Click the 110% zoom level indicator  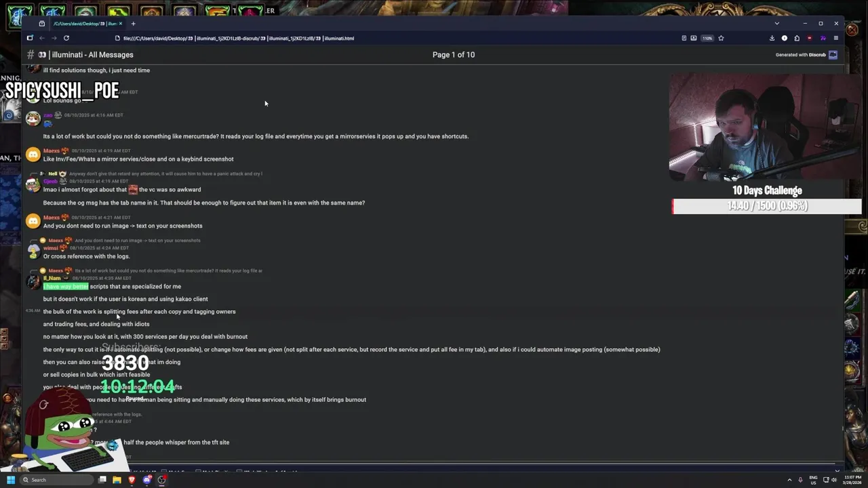707,38
